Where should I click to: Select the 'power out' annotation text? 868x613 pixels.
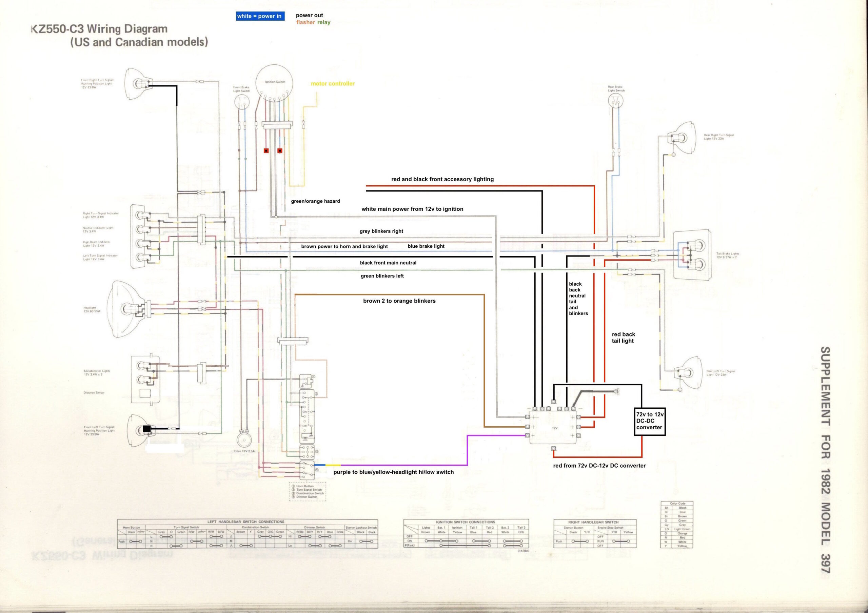click(x=309, y=16)
